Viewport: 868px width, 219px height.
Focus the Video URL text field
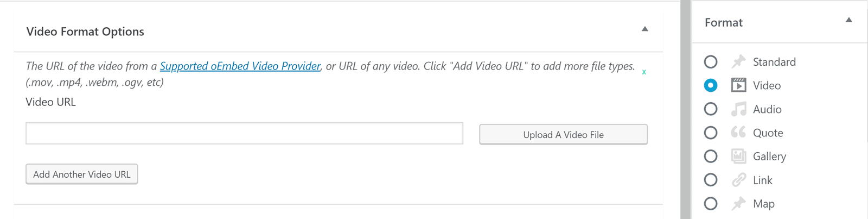[244, 134]
